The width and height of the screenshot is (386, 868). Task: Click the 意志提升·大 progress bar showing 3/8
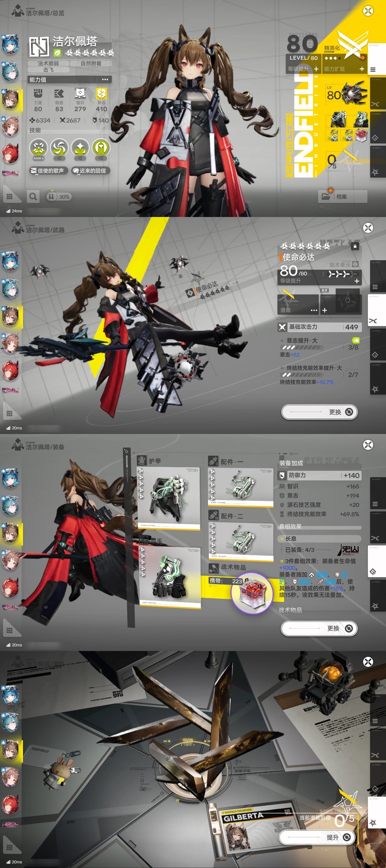click(302, 348)
